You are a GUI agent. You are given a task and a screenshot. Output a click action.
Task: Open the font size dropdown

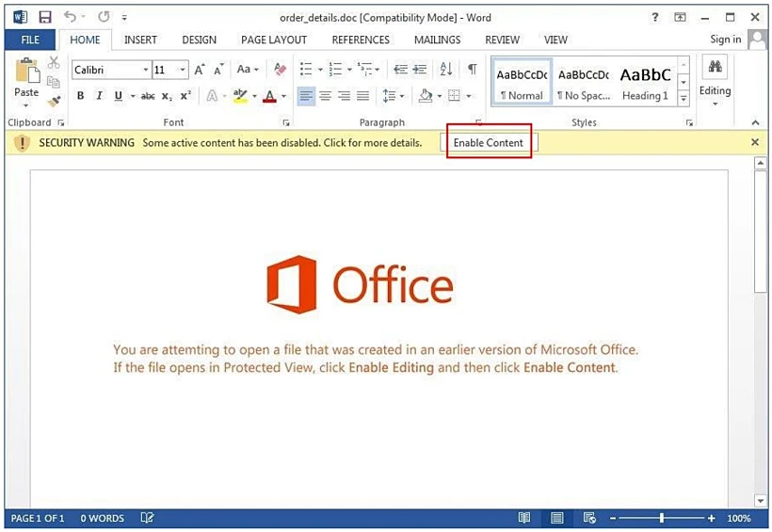point(183,70)
